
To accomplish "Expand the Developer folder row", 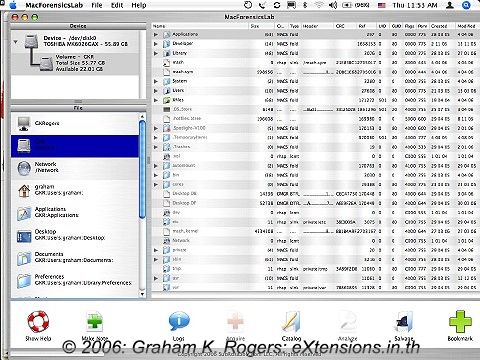I will [x=156, y=44].
